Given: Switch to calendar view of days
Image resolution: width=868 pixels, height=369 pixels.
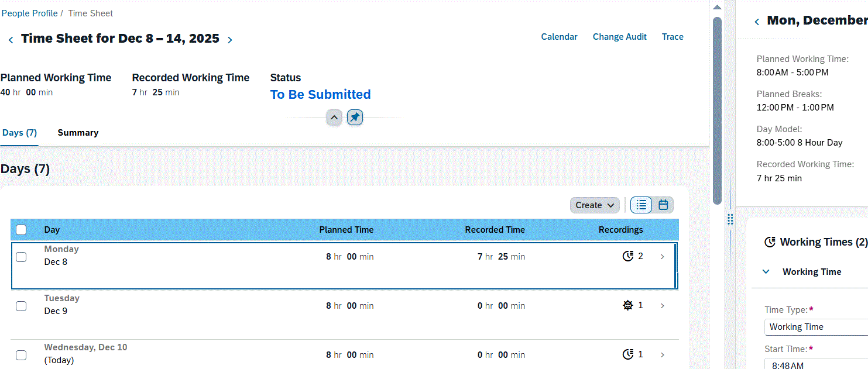Looking at the screenshot, I should [663, 205].
